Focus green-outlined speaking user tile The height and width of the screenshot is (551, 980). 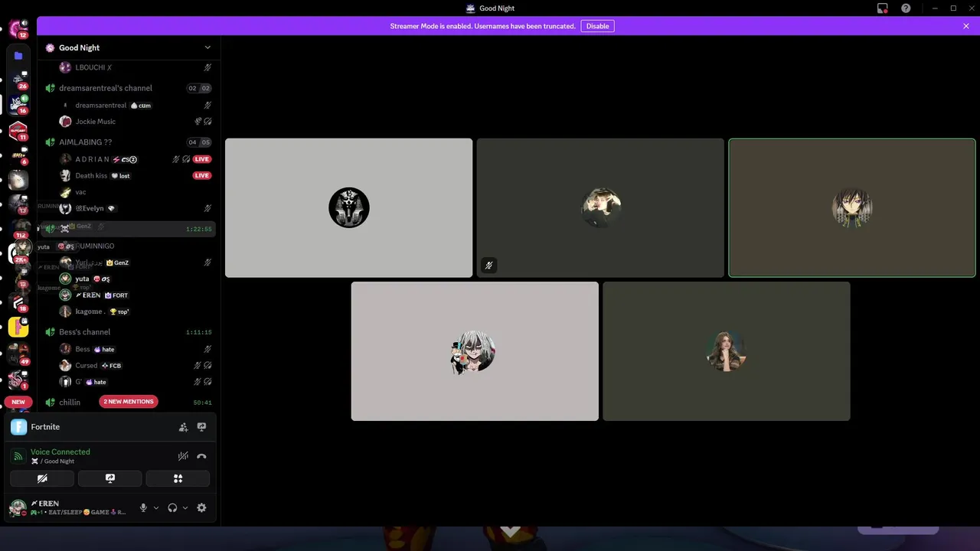click(x=852, y=207)
